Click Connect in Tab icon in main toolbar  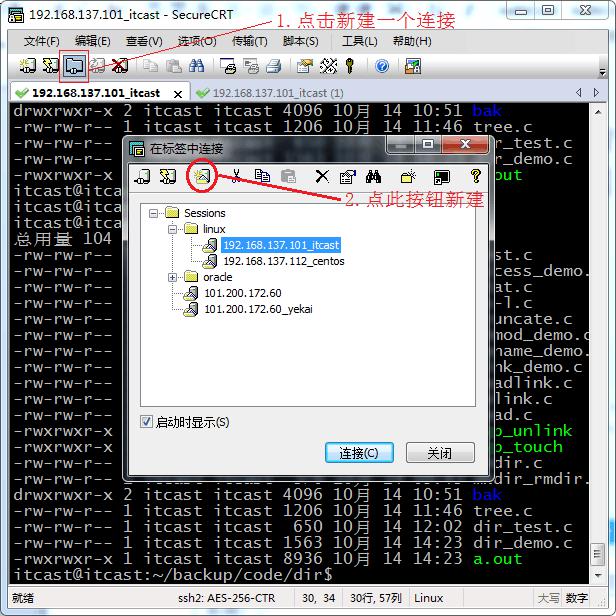[x=74, y=66]
